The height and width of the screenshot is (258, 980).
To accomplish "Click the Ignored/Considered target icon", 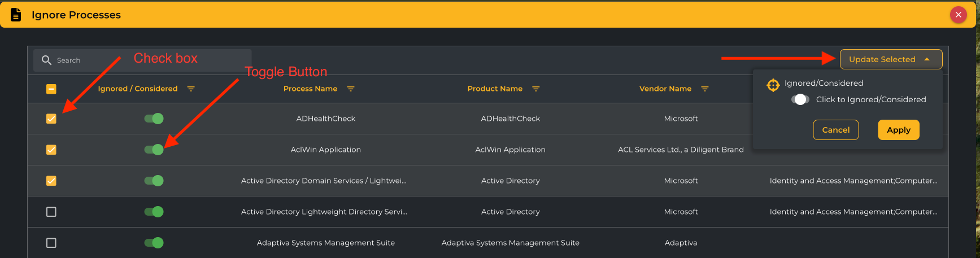I will pos(773,85).
